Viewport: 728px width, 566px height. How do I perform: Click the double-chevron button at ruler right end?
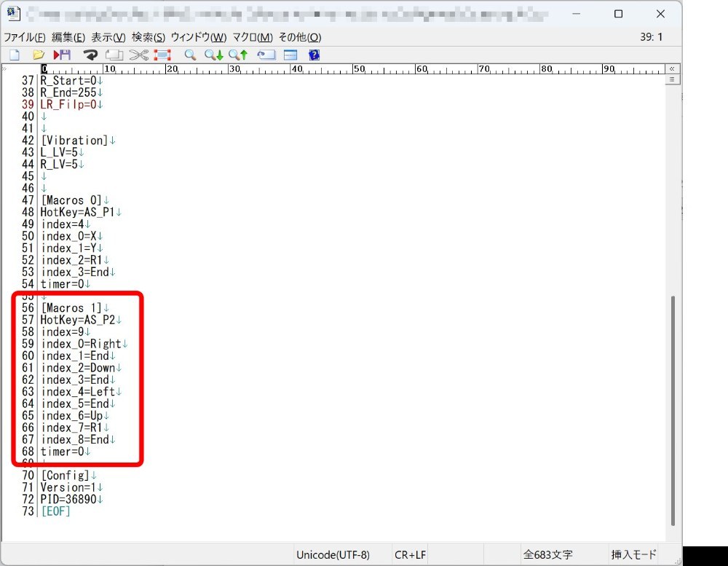[672, 68]
